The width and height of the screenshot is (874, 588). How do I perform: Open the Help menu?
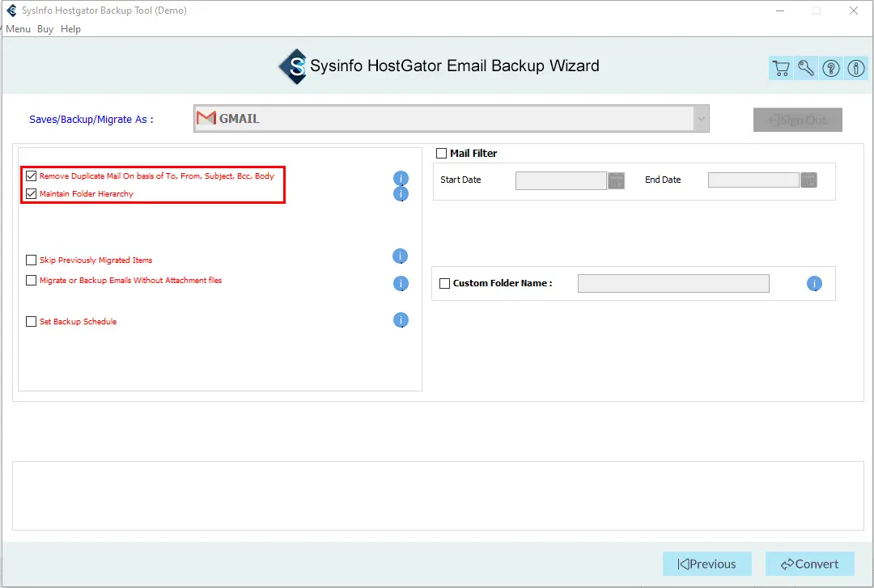tap(70, 29)
